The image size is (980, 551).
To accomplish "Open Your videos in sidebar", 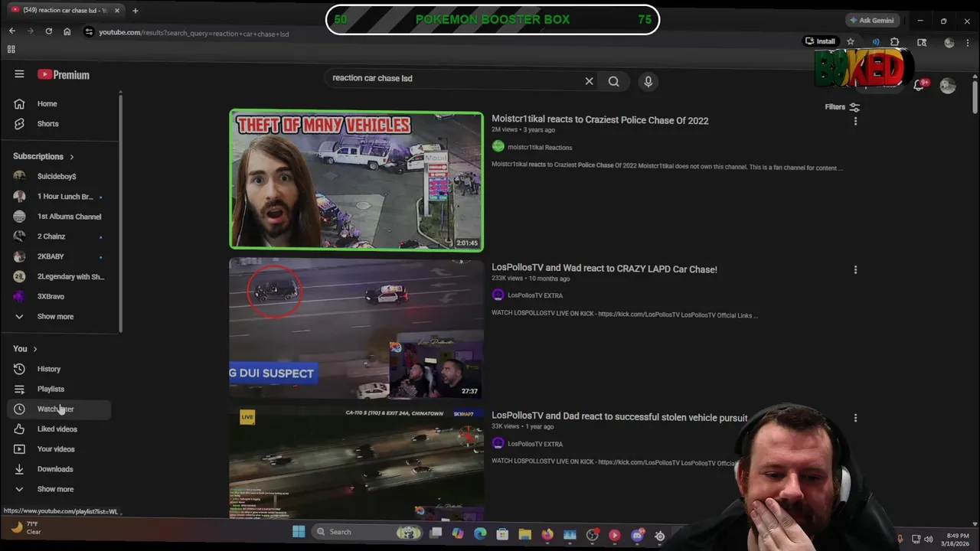I will pos(60,449).
